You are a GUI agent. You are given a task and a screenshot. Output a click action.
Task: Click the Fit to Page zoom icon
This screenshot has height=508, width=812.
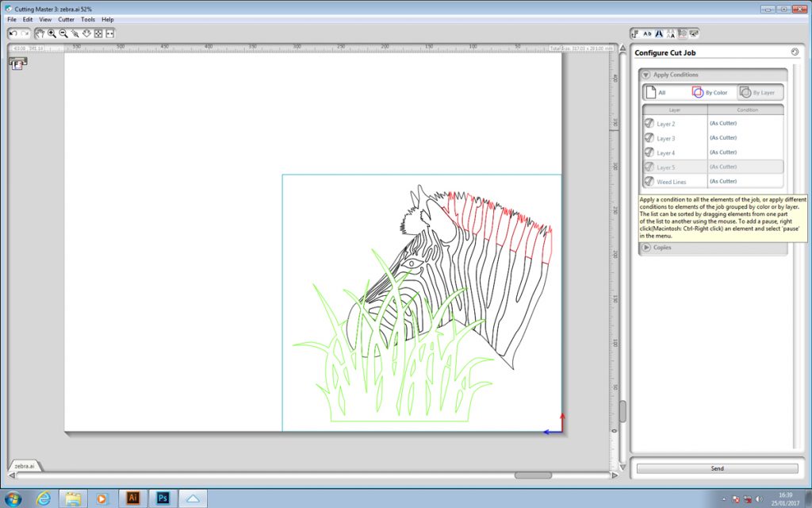98,33
